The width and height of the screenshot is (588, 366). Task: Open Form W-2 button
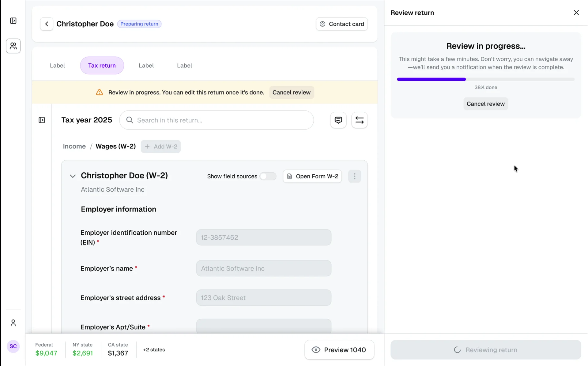coord(312,176)
